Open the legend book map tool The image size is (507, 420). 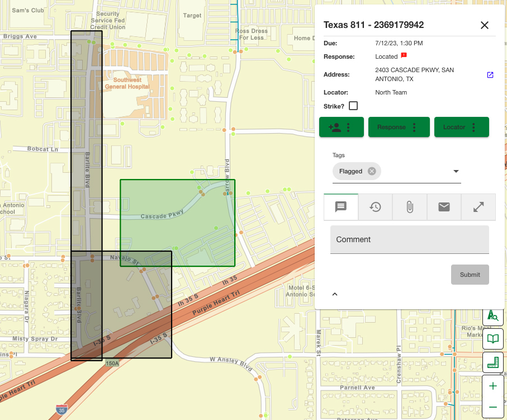tap(493, 339)
